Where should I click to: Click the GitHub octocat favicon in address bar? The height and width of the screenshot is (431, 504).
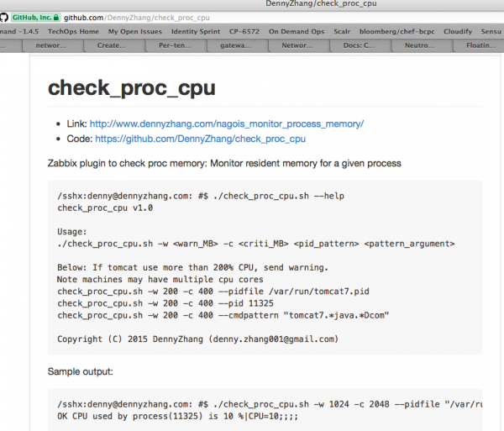tap(4, 17)
